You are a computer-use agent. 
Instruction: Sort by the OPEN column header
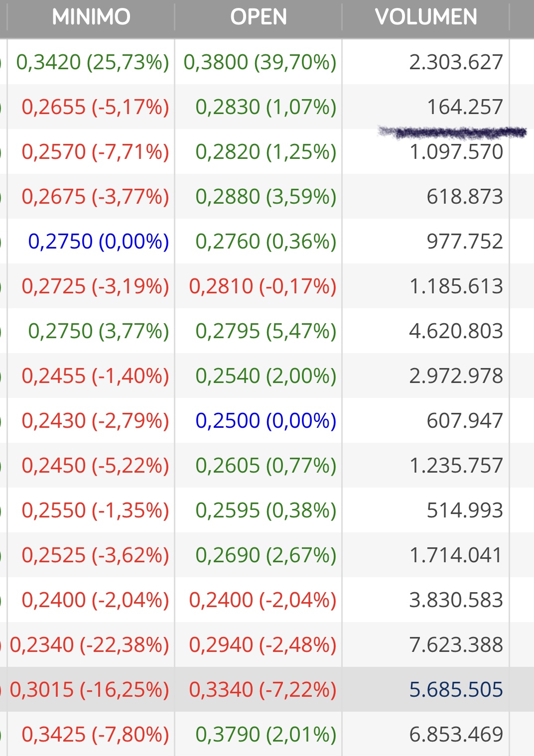(259, 17)
